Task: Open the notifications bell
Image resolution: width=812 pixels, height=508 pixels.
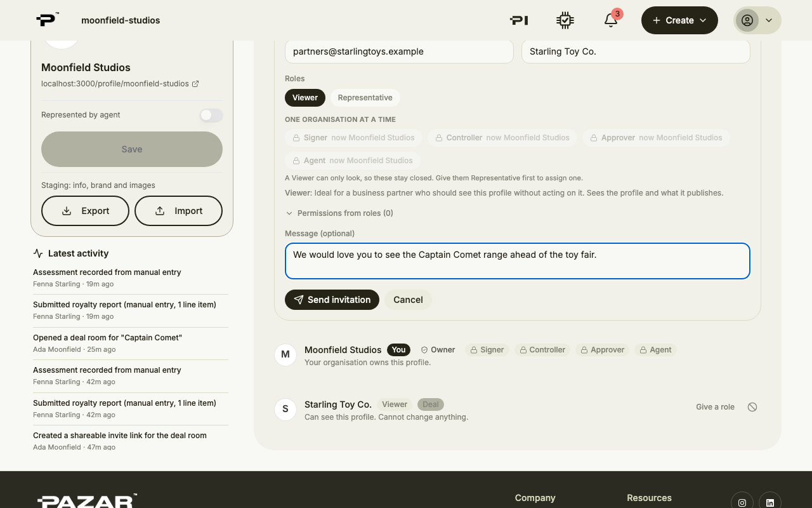Action: pos(610,20)
